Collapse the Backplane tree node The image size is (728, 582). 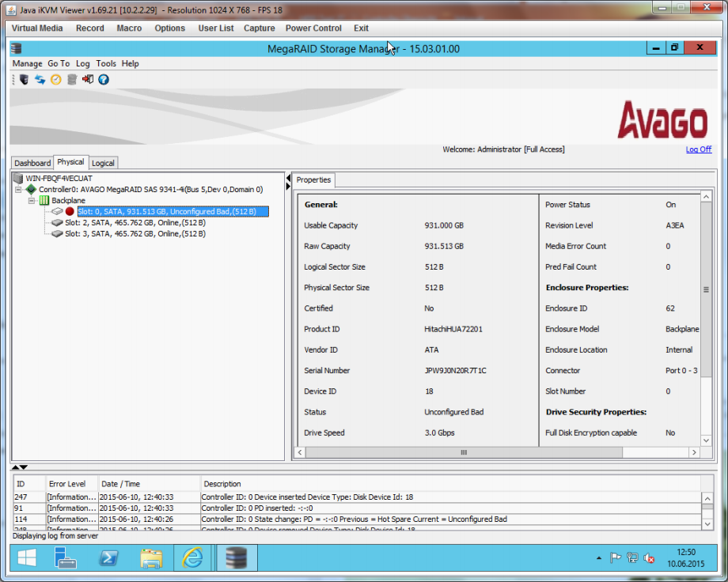click(32, 201)
